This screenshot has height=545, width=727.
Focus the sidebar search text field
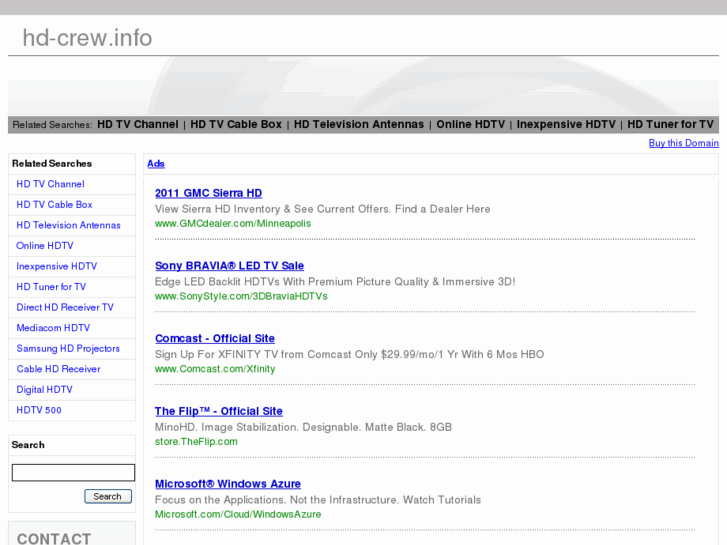point(73,473)
